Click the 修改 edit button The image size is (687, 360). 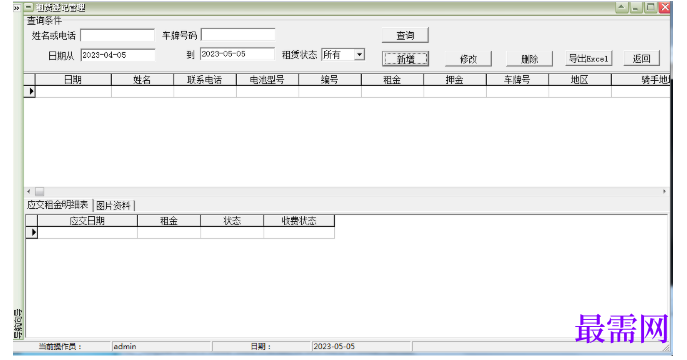[468, 59]
